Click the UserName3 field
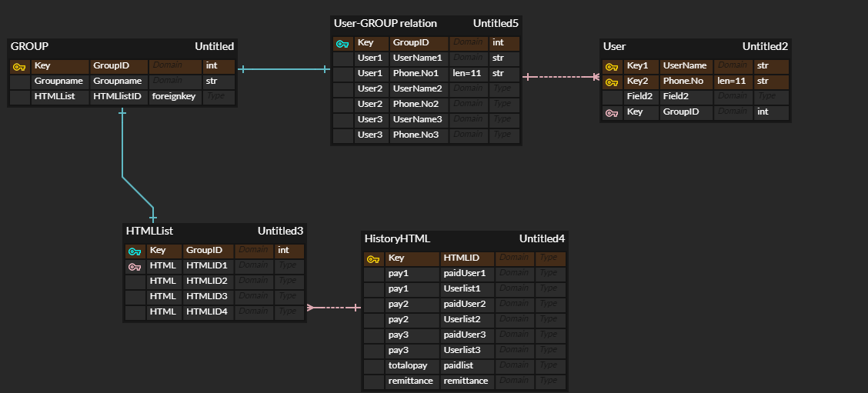 pyautogui.click(x=419, y=120)
